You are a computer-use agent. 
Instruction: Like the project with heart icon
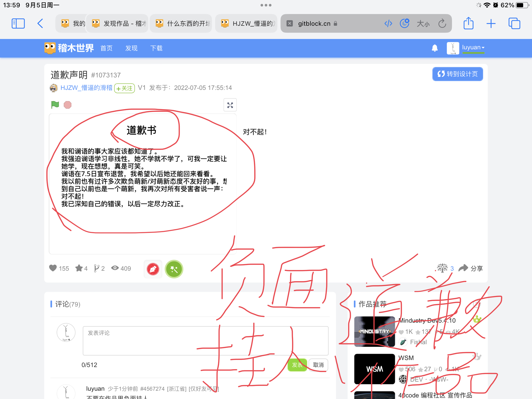(53, 268)
